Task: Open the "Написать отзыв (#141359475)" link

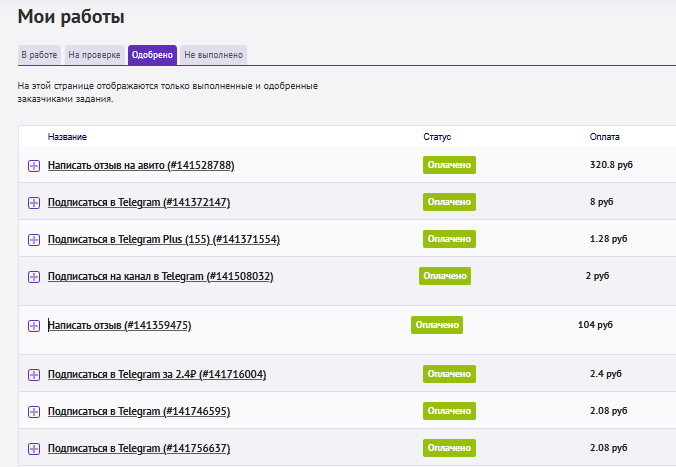Action: [119, 325]
